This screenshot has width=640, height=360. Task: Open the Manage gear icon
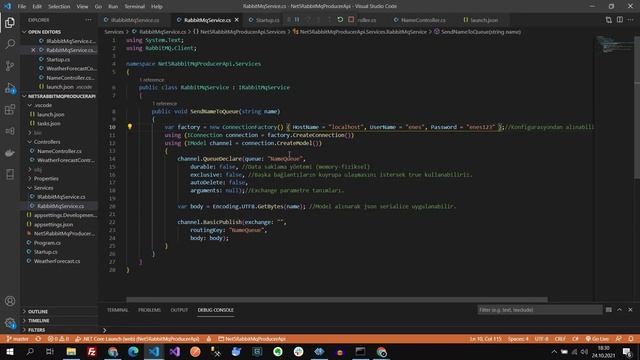click(x=10, y=323)
